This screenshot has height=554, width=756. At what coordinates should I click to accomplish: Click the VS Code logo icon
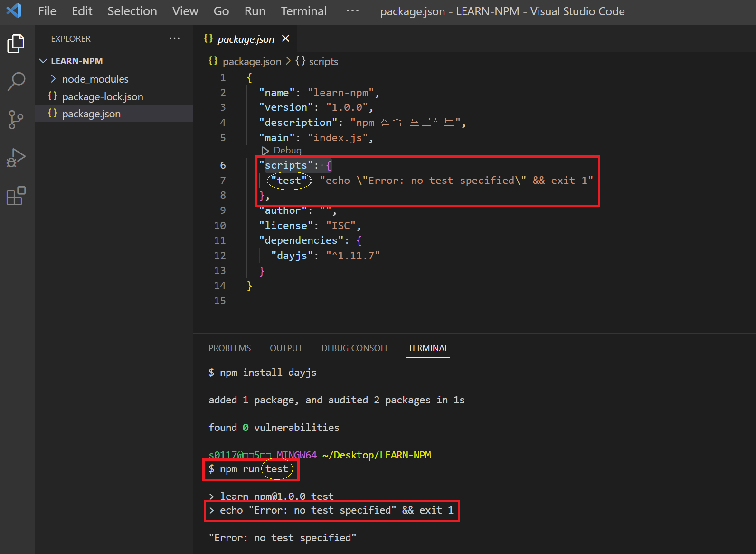[x=14, y=10]
